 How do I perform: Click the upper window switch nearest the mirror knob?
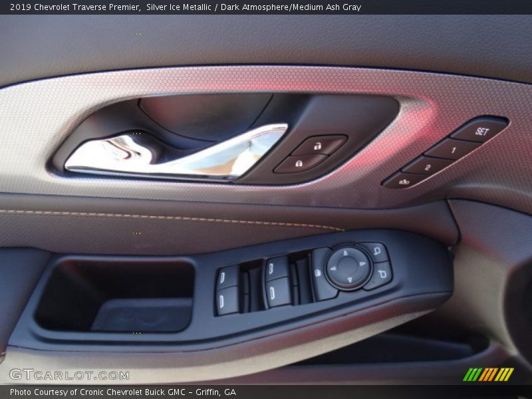coord(277,268)
